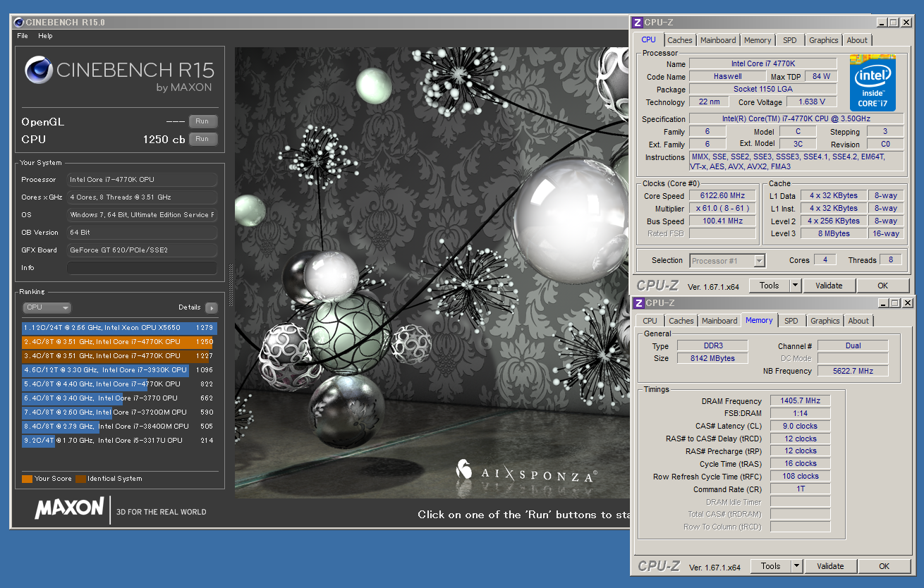Select the Core i5-3317U ranking row

point(119,441)
